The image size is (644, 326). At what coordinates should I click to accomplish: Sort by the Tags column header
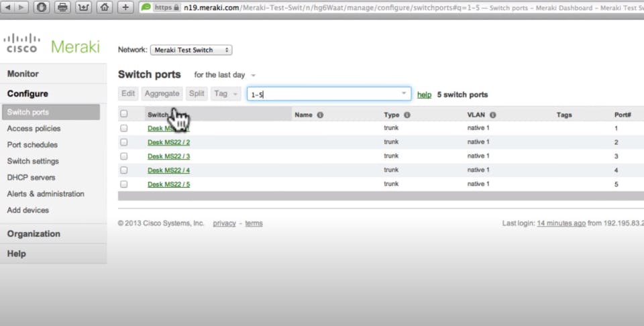tap(564, 115)
